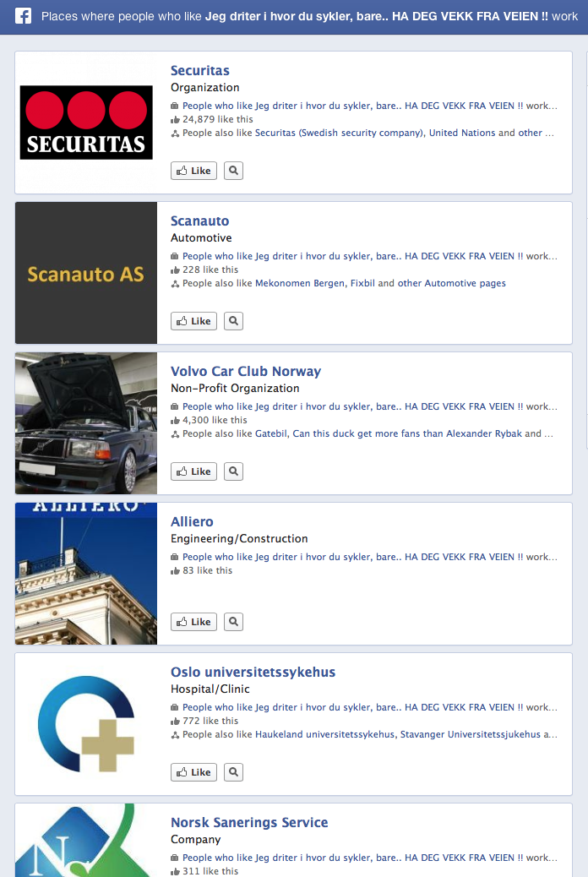Image resolution: width=588 pixels, height=877 pixels.
Task: Open the Alliero building thumbnail
Action: click(x=86, y=574)
